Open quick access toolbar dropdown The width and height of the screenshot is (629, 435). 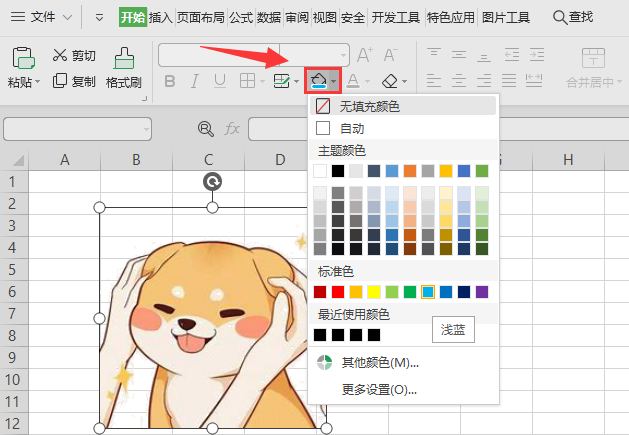(99, 17)
